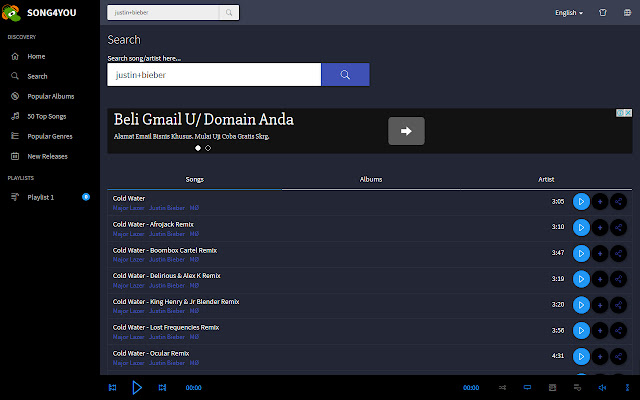Image resolution: width=640 pixels, height=400 pixels.
Task: Add King Henry & Jr Blender Remix to playlist
Action: pos(600,305)
